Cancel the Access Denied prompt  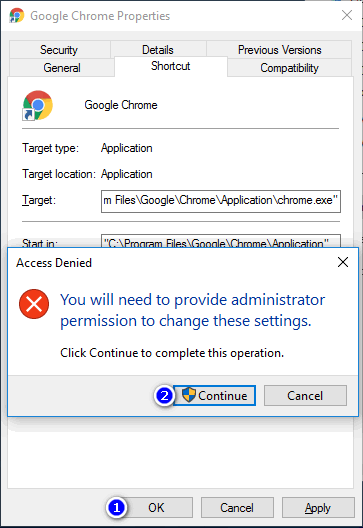tap(305, 395)
